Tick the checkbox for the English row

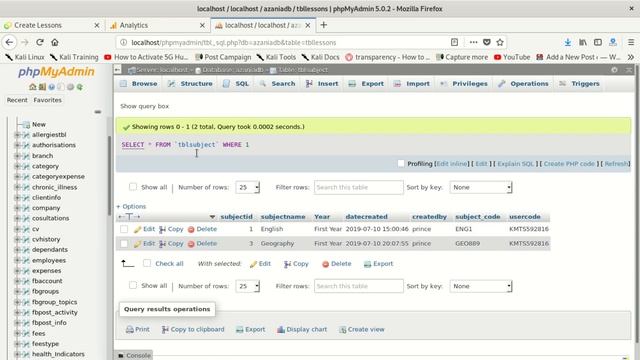pos(124,229)
